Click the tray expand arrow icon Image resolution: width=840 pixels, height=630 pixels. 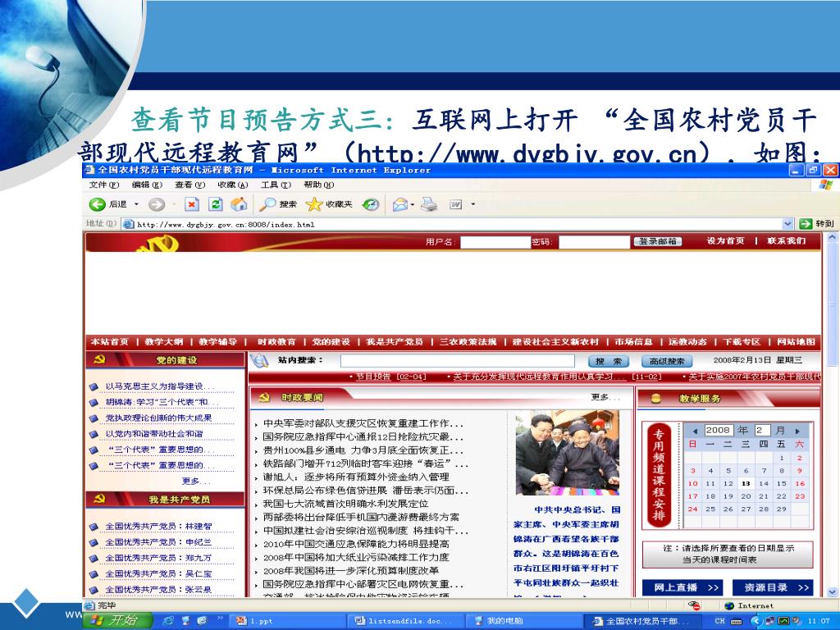click(756, 620)
